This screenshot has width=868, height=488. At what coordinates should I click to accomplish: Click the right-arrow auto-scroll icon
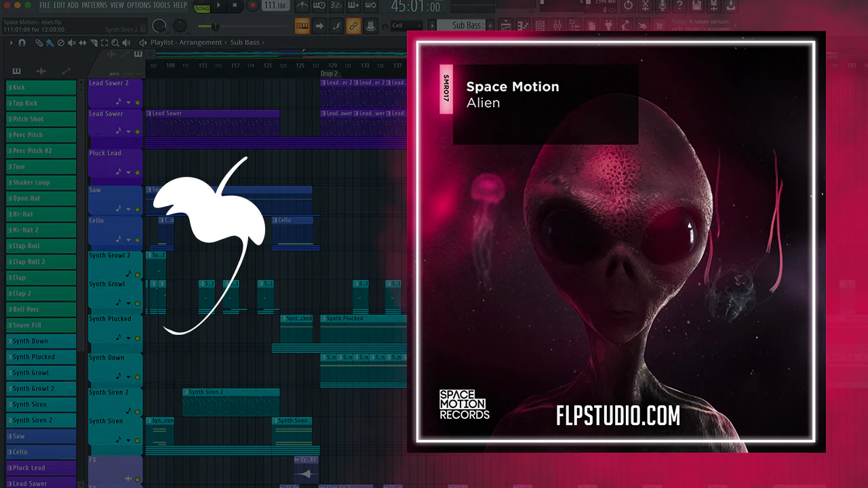(319, 26)
